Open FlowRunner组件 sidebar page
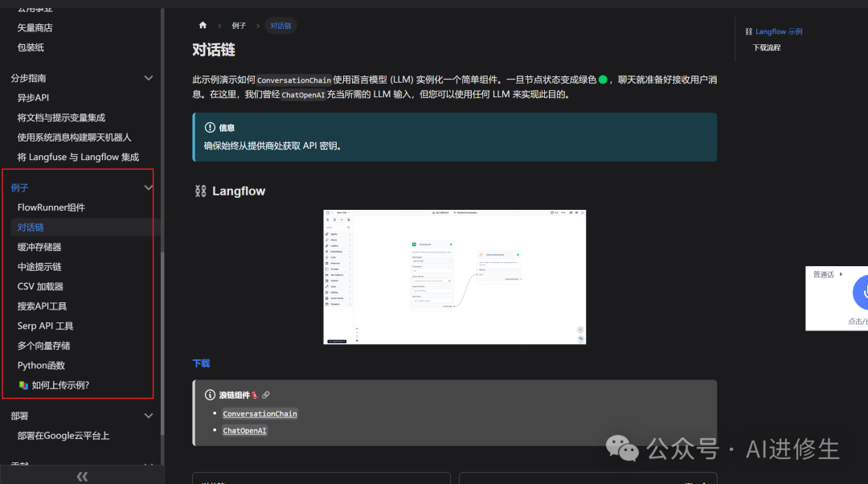This screenshot has width=868, height=484. tap(51, 207)
